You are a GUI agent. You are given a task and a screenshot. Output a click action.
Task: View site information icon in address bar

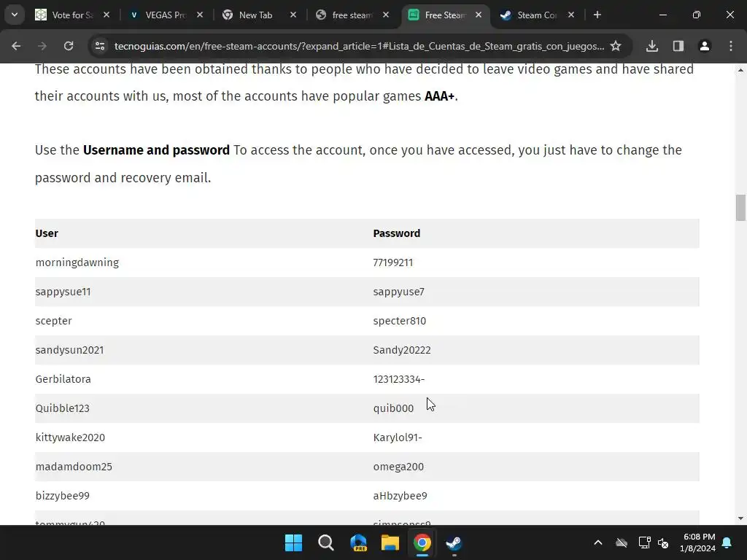coord(100,46)
